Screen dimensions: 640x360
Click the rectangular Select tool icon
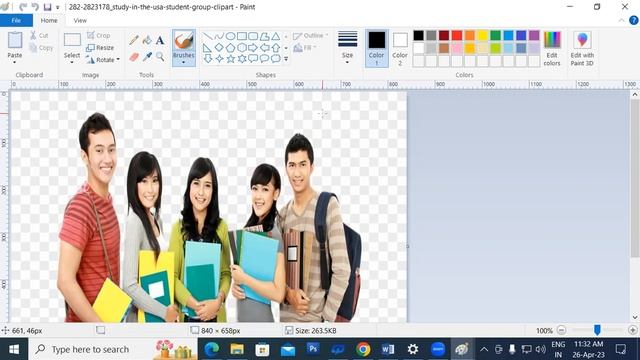[x=72, y=40]
